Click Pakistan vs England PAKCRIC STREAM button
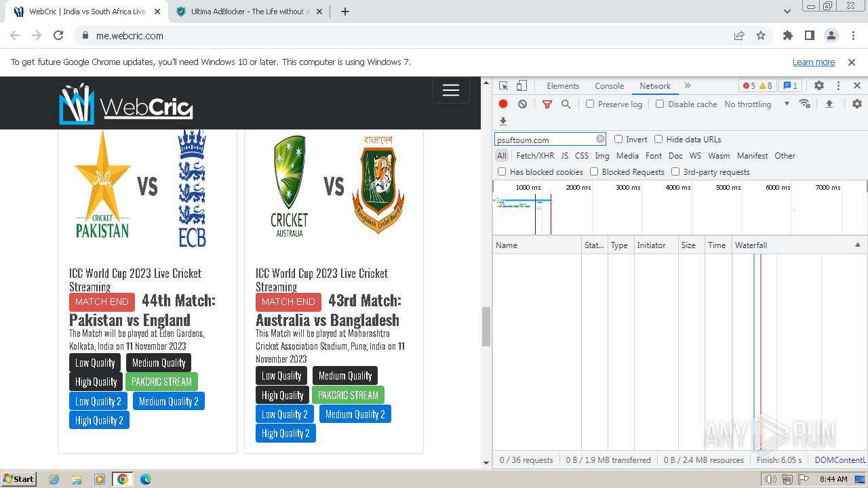The height and width of the screenshot is (488, 868). [x=161, y=382]
